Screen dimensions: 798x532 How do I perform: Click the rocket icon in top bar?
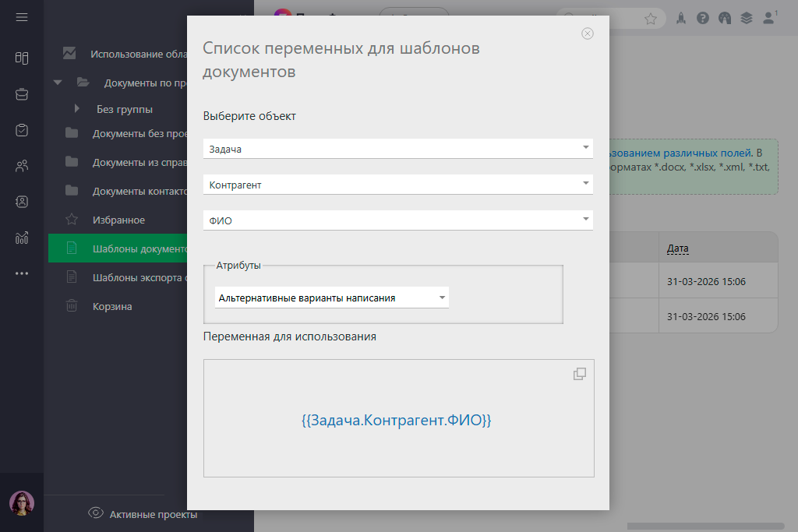pos(681,18)
